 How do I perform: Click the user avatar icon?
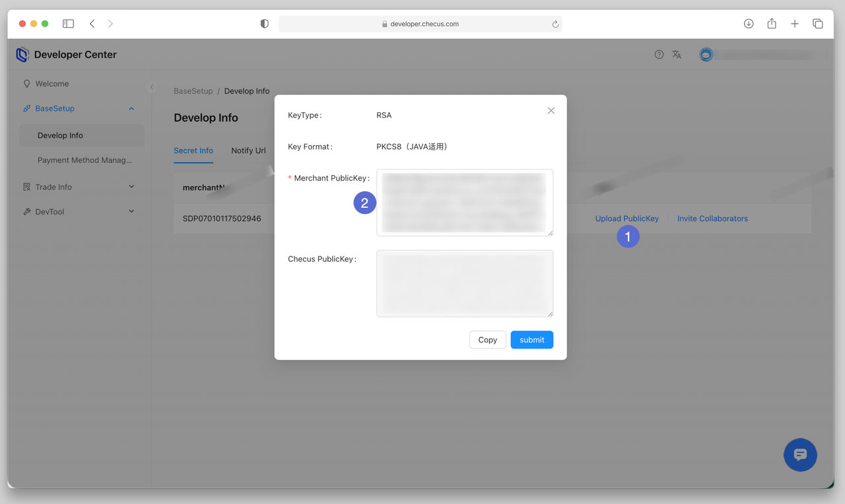click(706, 55)
